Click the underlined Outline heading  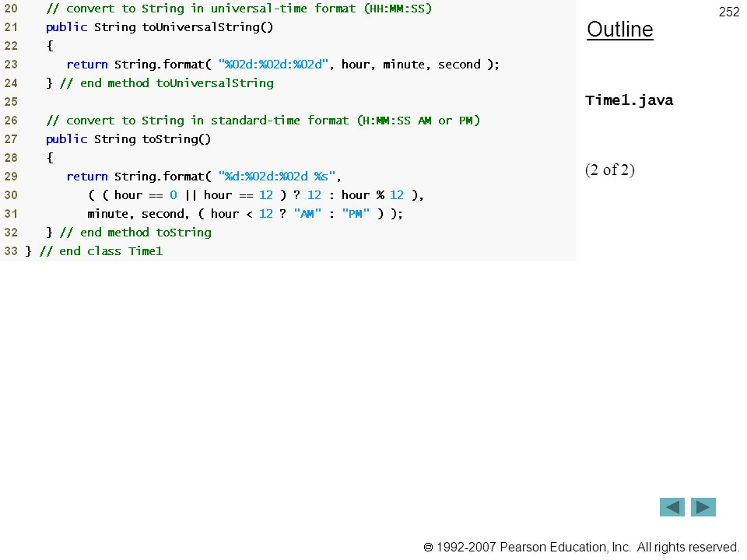(620, 30)
